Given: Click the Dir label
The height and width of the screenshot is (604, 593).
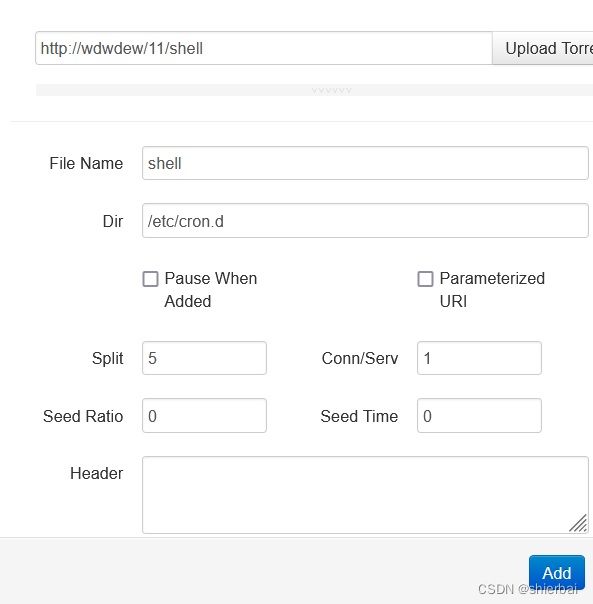Looking at the screenshot, I should 113,221.
